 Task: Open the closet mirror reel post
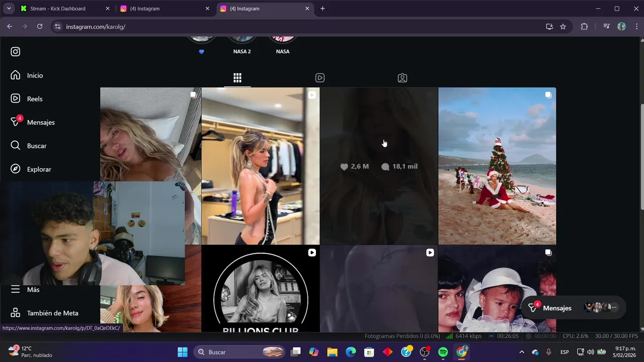click(261, 166)
